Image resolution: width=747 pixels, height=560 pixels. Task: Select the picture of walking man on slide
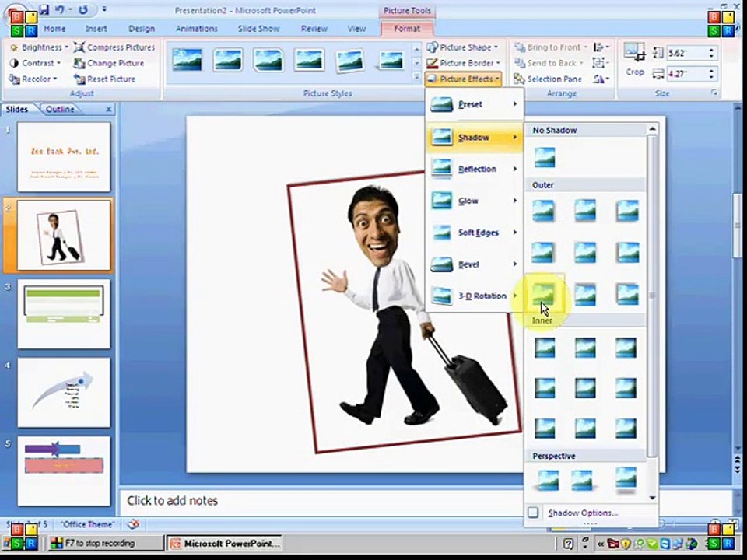tap(404, 312)
